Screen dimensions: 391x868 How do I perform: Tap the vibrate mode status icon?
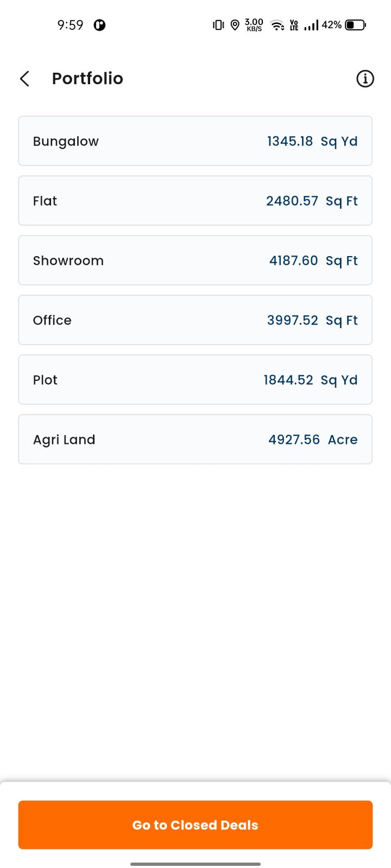pos(218,25)
